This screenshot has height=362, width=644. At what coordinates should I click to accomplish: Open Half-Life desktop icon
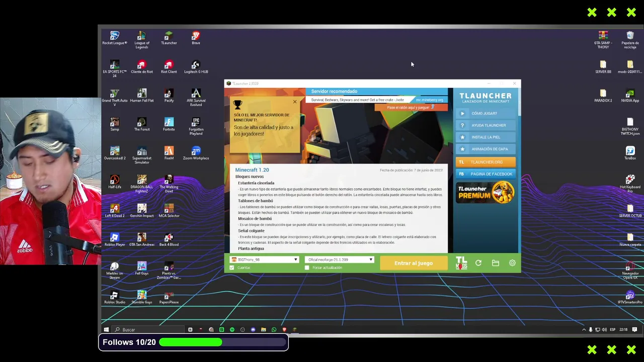pos(115,182)
